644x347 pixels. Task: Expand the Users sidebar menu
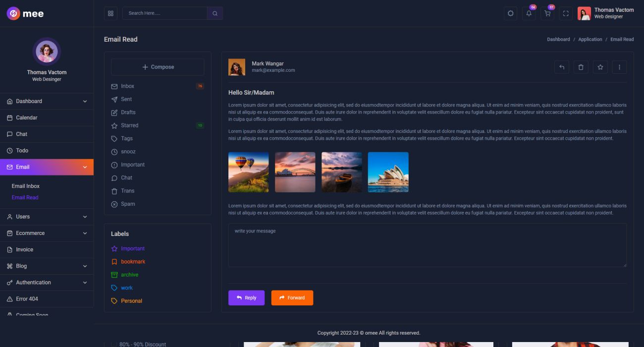47,217
